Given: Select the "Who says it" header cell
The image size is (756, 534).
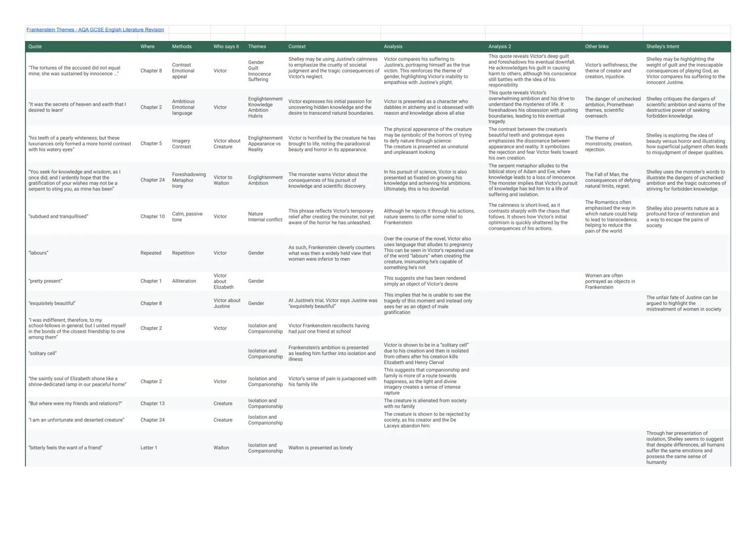Looking at the screenshot, I should tap(226, 46).
